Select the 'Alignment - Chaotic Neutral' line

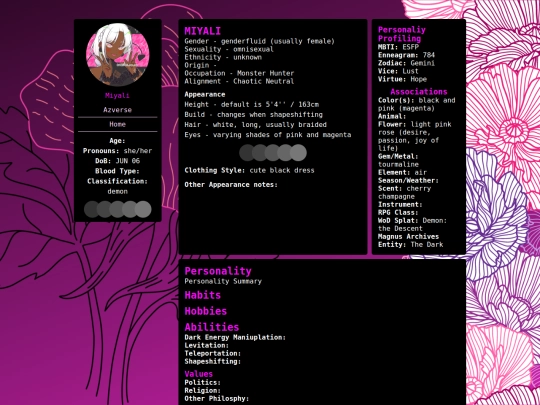coord(239,81)
